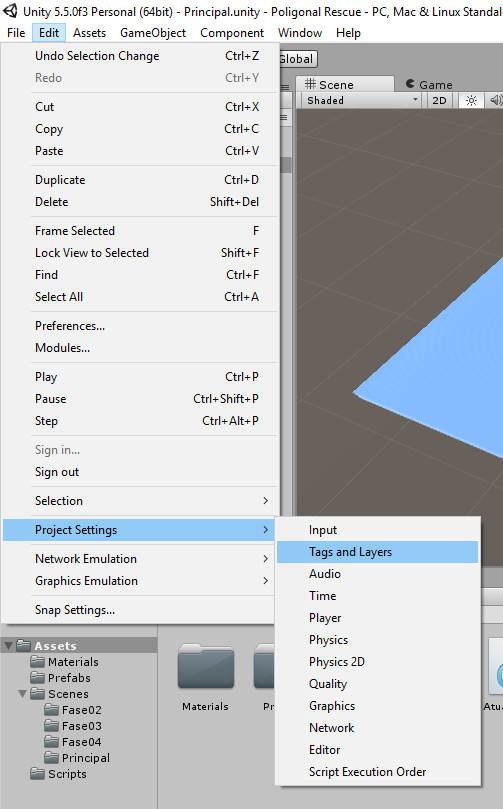Open the GameObject menu
The width and height of the screenshot is (503, 809).
(x=153, y=33)
